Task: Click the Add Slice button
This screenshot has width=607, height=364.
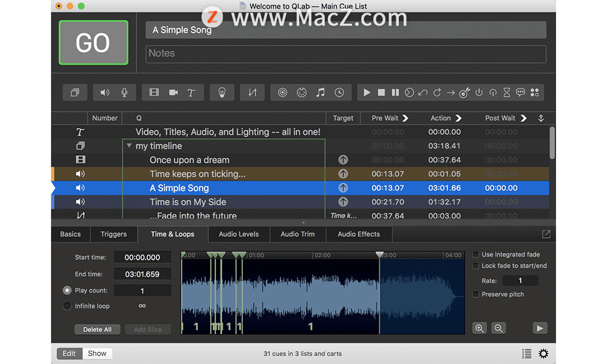Action: coord(148,329)
